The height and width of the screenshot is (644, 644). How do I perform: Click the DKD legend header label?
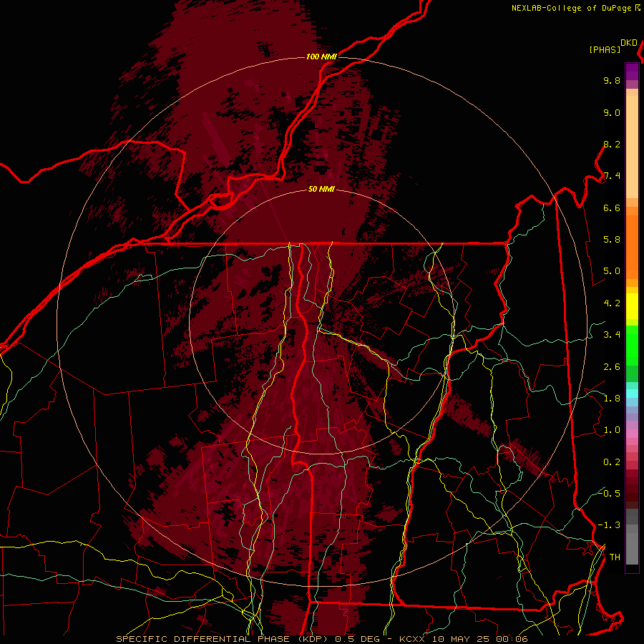[629, 43]
